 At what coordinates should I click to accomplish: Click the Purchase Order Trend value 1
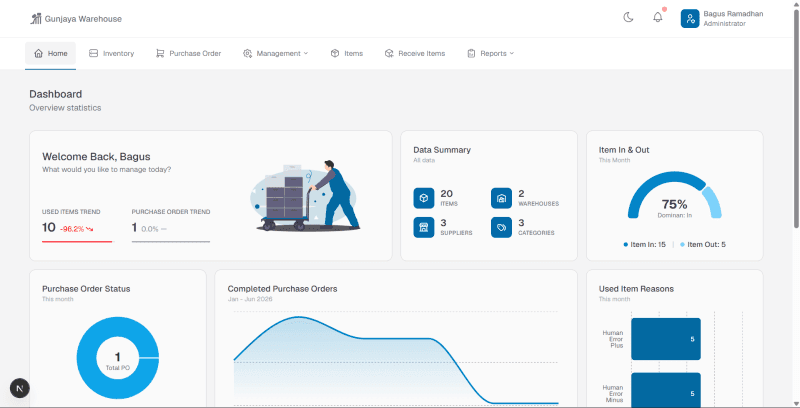(x=134, y=227)
